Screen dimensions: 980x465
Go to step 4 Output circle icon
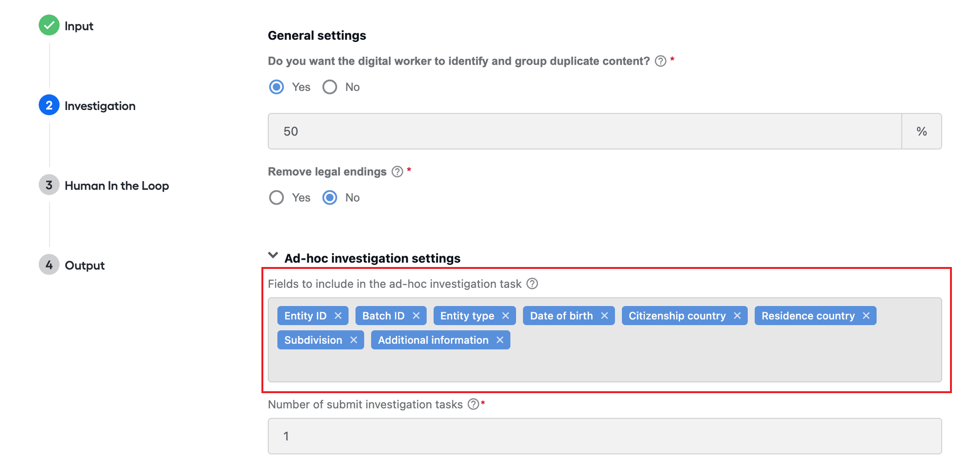pyautogui.click(x=49, y=265)
